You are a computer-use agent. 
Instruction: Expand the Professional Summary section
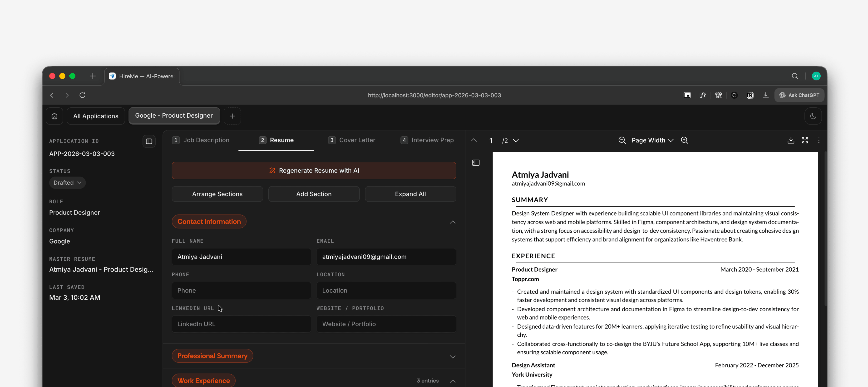pos(453,357)
